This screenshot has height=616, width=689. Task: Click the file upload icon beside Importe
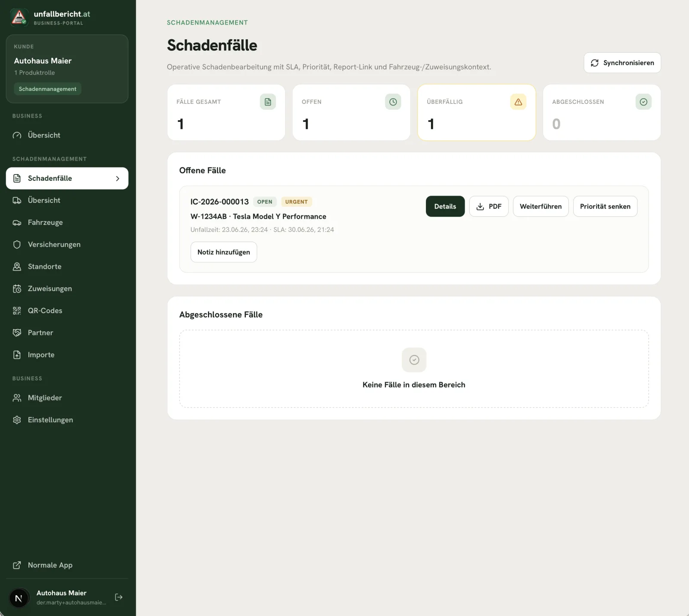pos(17,355)
